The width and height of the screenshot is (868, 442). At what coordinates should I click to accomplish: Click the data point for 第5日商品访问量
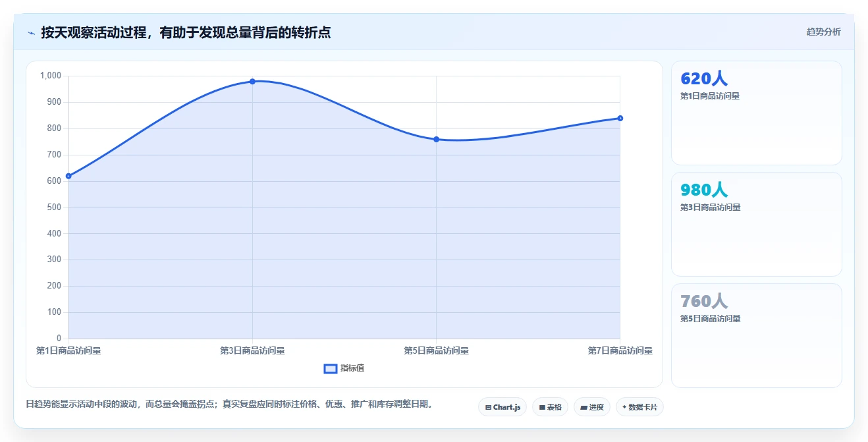[436, 139]
